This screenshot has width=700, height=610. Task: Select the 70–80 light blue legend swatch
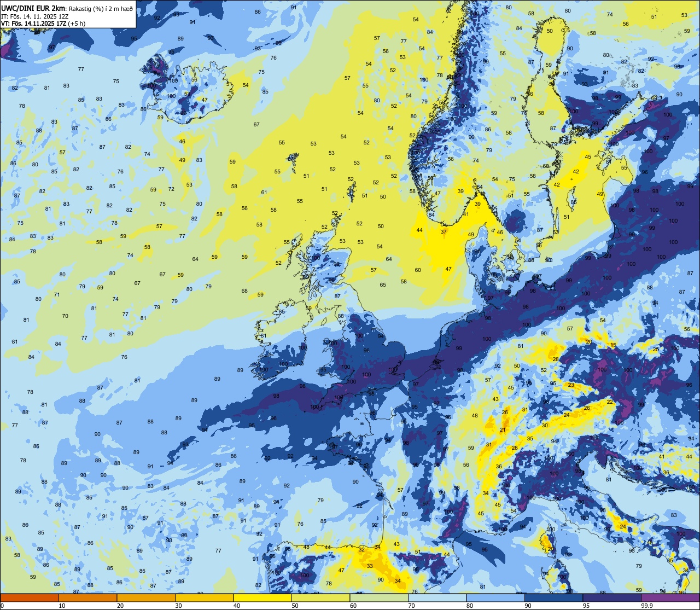[437, 597]
